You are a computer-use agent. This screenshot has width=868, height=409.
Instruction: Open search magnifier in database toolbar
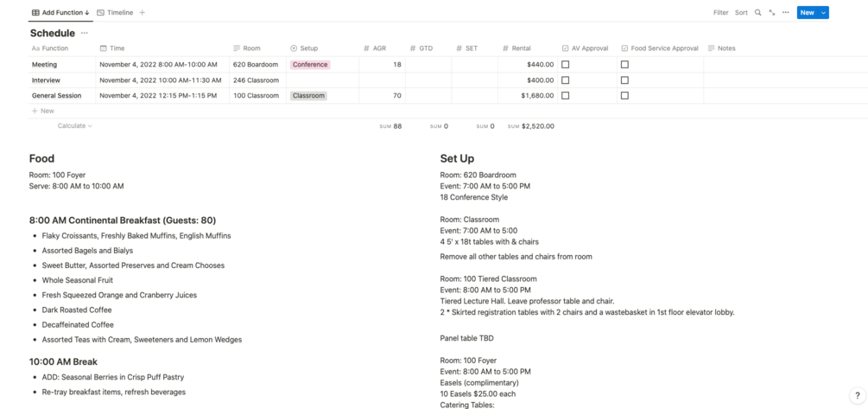pos(758,13)
